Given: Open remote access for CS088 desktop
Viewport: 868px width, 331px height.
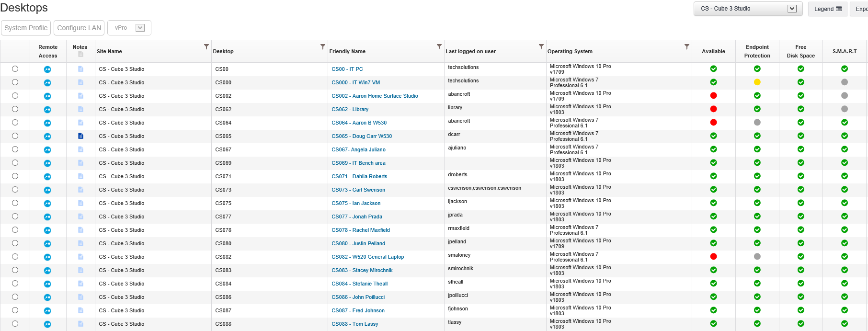Looking at the screenshot, I should (x=47, y=324).
